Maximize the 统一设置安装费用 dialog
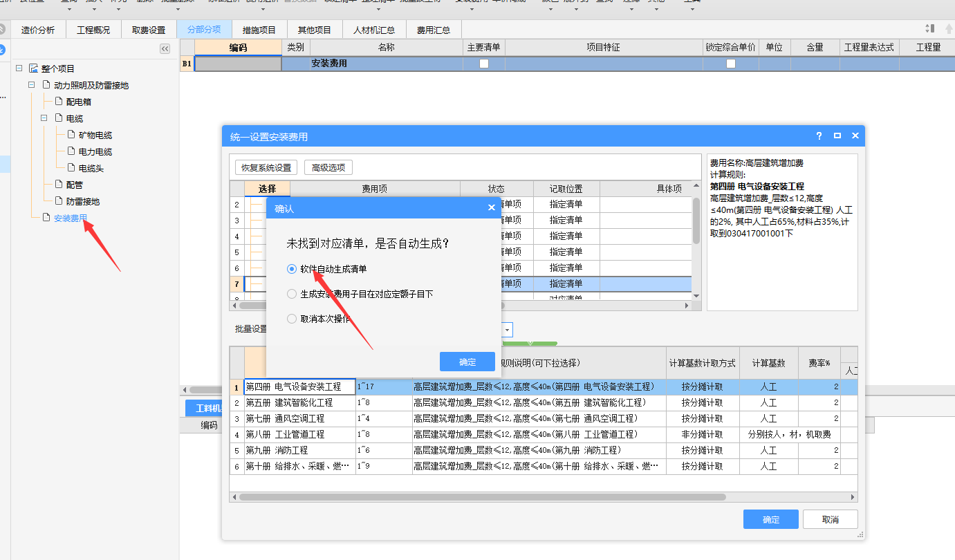The image size is (955, 560). point(837,136)
